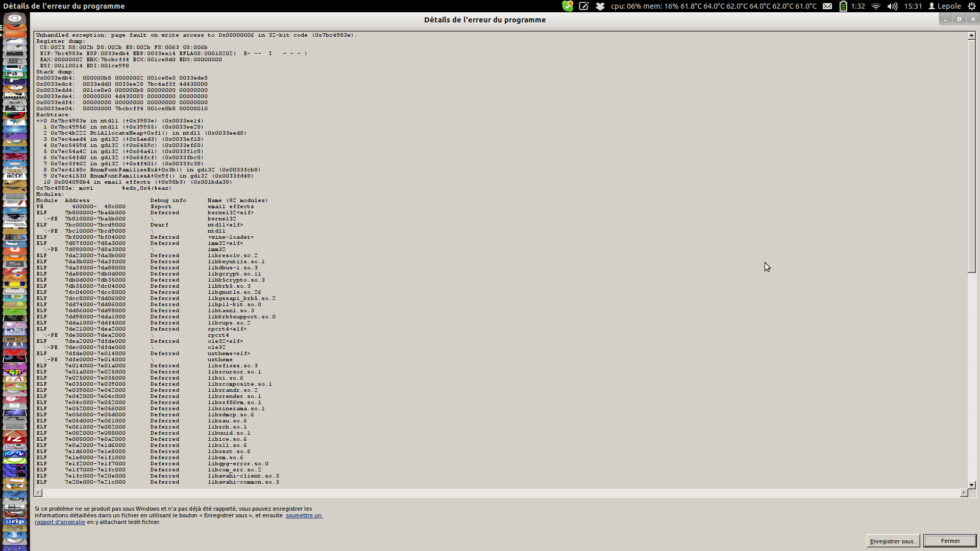Open the sound volume indicator
The image size is (980, 551).
(x=892, y=6)
